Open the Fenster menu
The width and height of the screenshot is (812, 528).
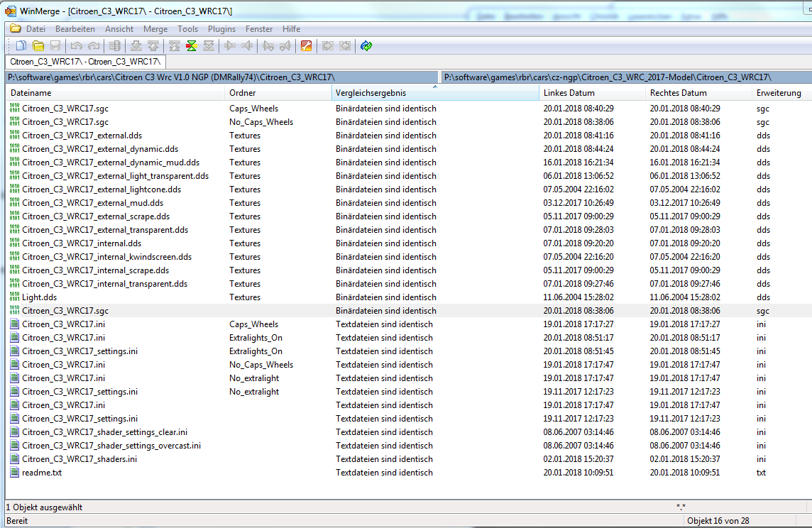[x=259, y=29]
